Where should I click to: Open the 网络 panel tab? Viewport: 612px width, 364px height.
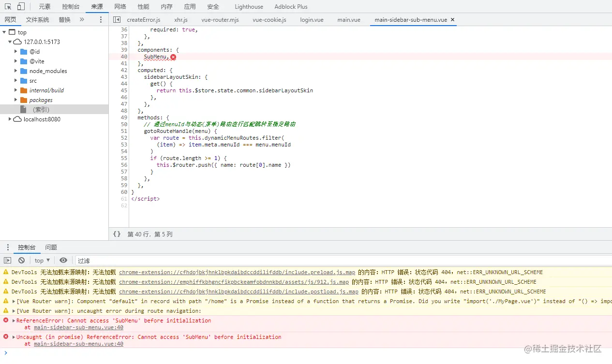pyautogui.click(x=120, y=7)
